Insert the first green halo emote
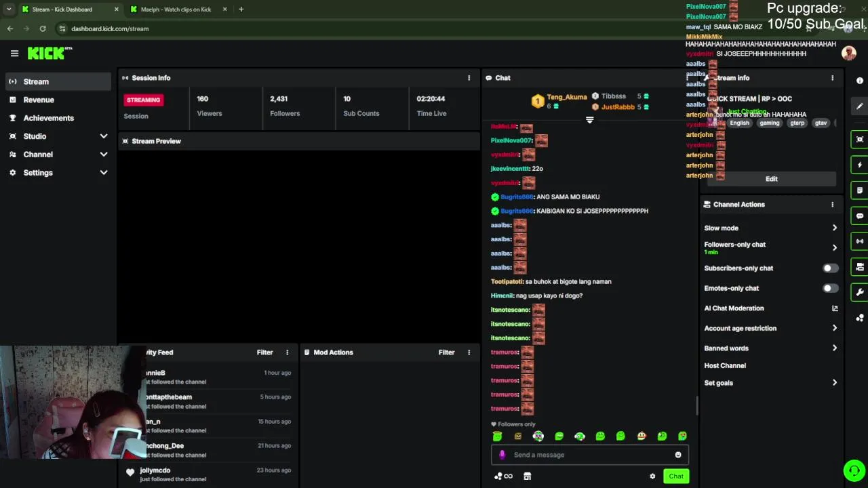Viewport: 868px width, 488px height. (x=497, y=436)
